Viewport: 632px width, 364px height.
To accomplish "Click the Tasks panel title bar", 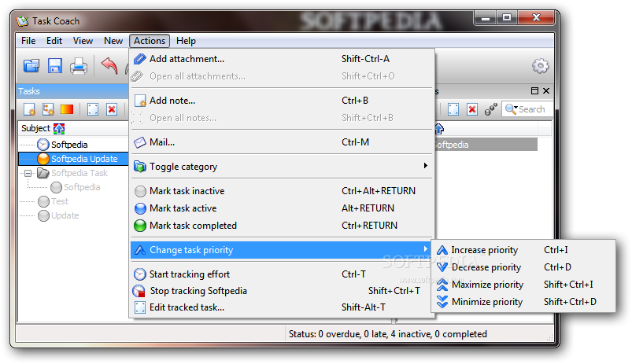I will click(x=72, y=91).
